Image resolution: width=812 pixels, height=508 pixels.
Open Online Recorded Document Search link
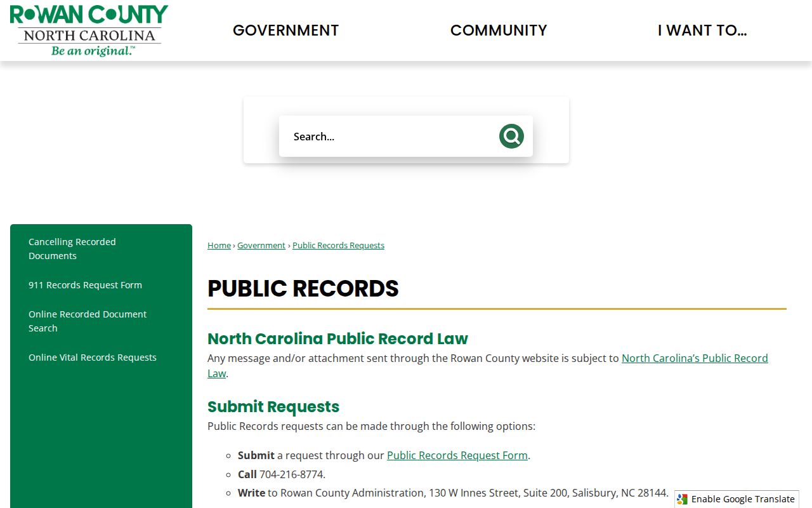tap(88, 321)
